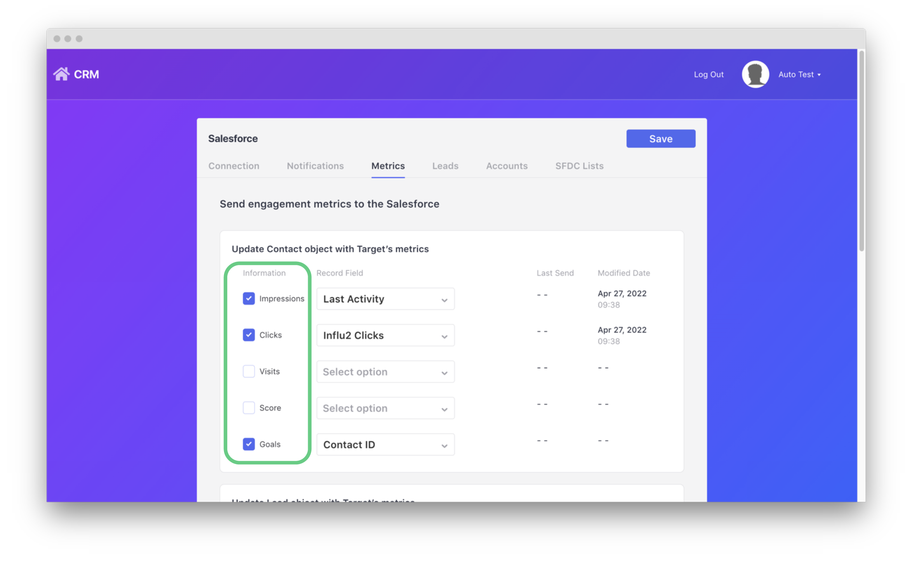Switch to the Connection tab
The width and height of the screenshot is (924, 563).
pos(233,166)
